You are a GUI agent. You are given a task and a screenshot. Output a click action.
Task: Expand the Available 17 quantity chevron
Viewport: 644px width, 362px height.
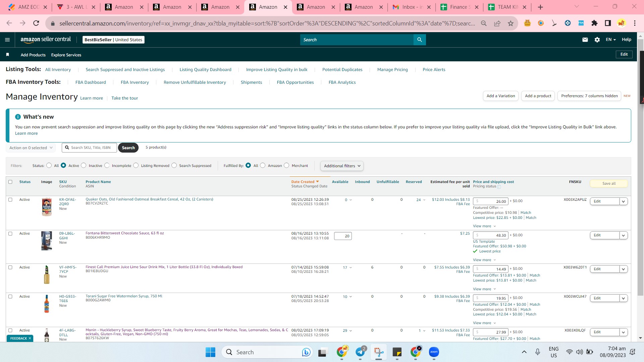point(351,267)
